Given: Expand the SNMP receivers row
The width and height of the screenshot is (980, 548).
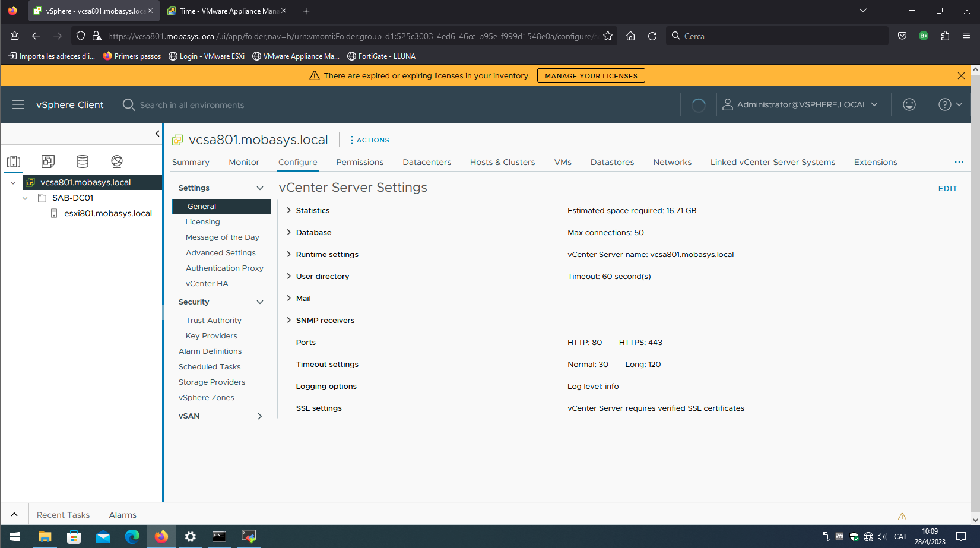Looking at the screenshot, I should click(289, 320).
